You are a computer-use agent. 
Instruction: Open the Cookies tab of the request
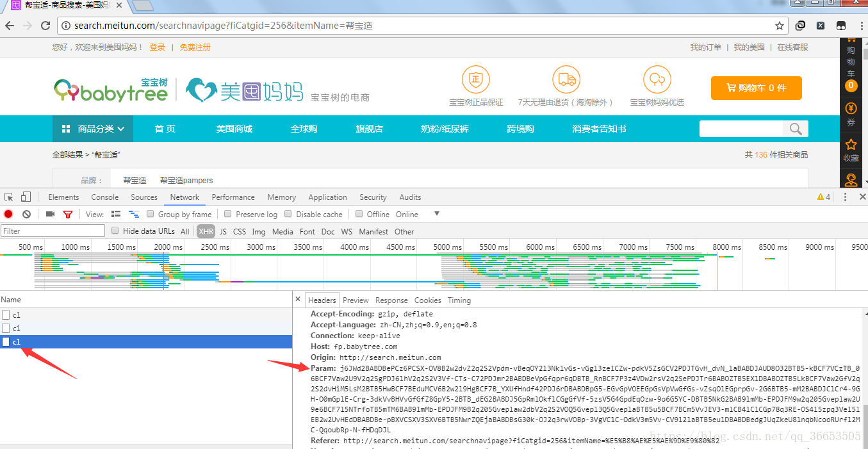click(x=427, y=300)
